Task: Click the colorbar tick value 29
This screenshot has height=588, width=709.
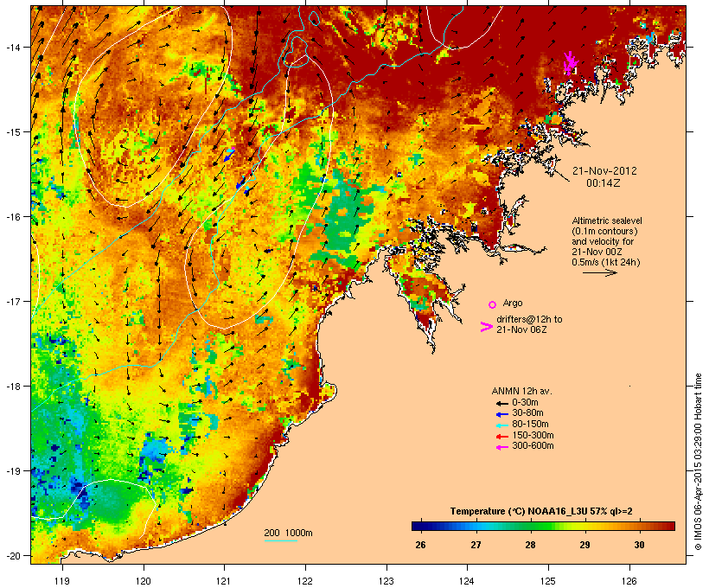Action: click(x=584, y=545)
